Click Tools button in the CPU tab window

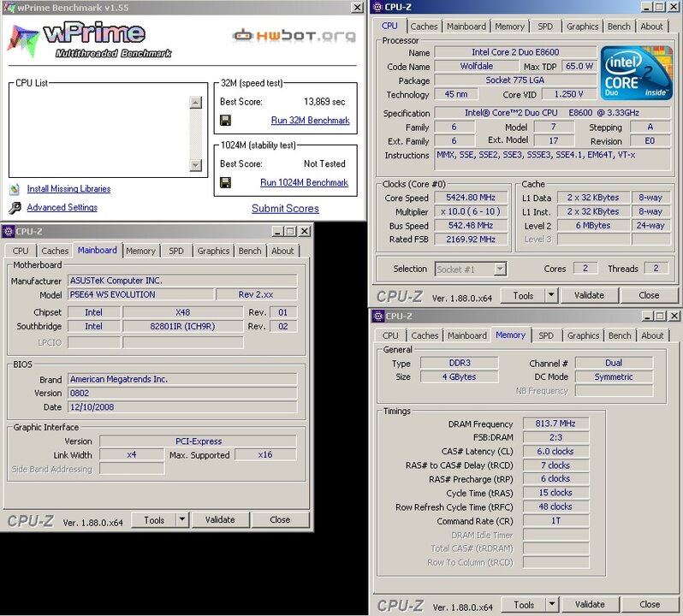[x=523, y=295]
